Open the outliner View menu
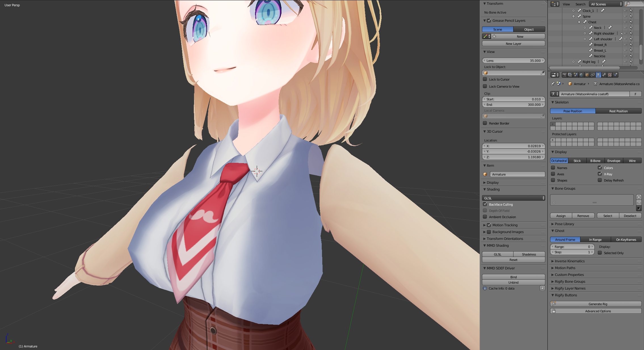The image size is (644, 350). point(566,4)
